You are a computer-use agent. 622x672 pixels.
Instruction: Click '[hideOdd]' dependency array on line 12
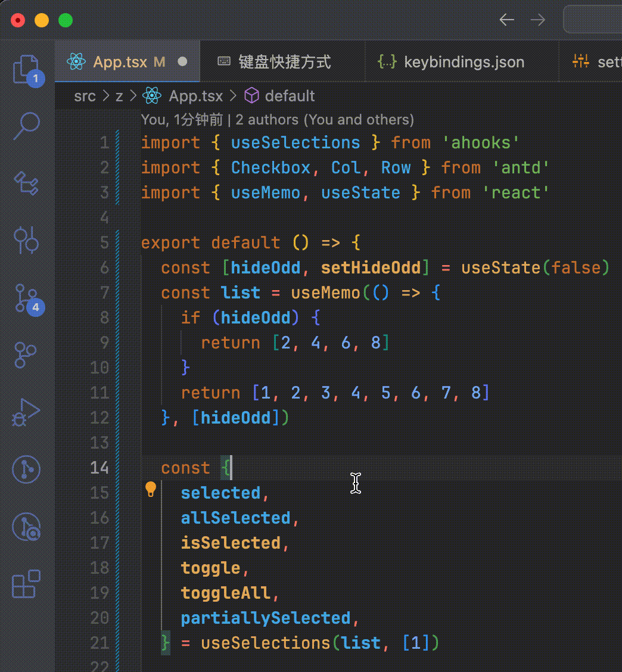click(236, 418)
